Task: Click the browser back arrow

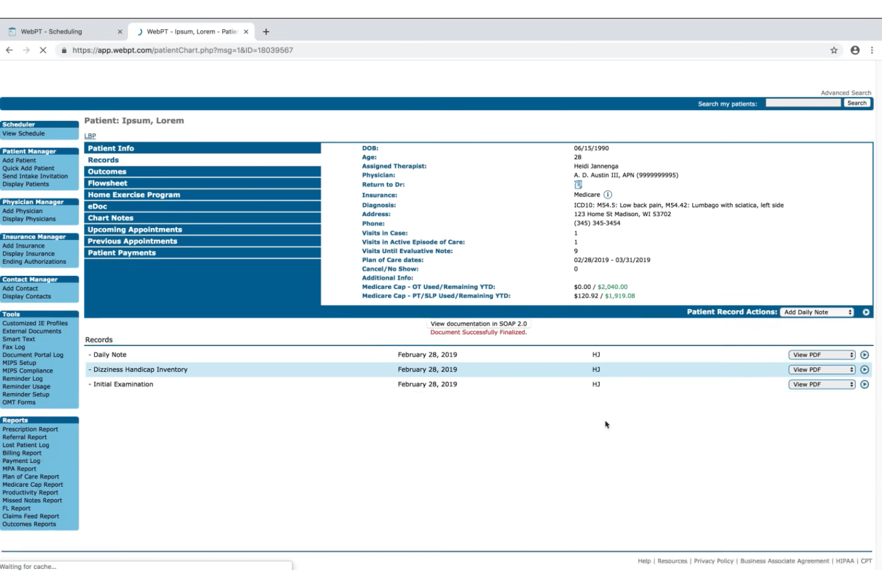Action: (10, 51)
